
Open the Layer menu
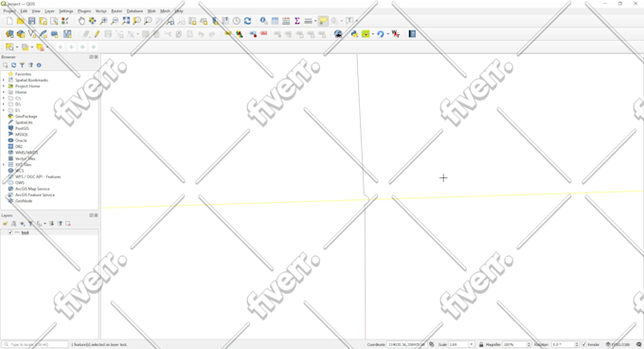pyautogui.click(x=49, y=11)
